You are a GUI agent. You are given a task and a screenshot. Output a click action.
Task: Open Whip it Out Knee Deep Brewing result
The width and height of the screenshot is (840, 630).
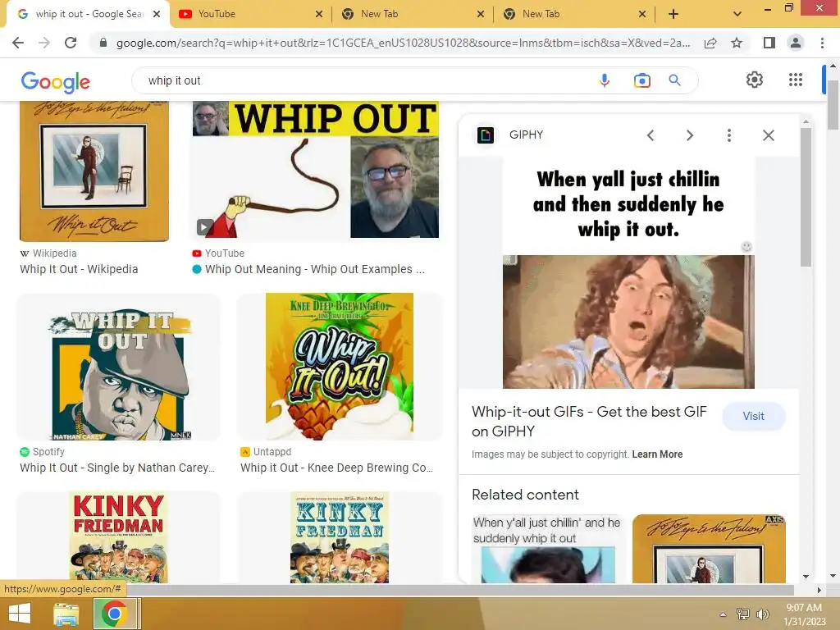(337, 468)
